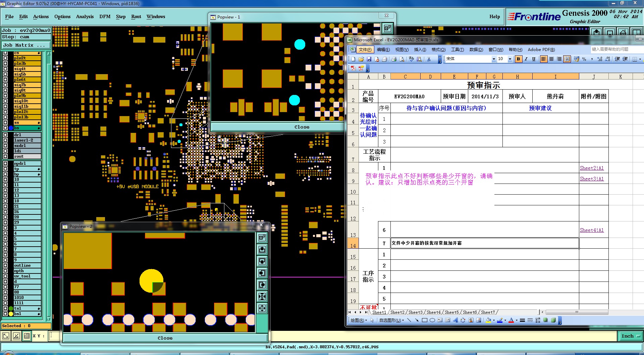Open Inch units dropdown in Genesis
Screen dimensions: 644x355
click(631, 336)
